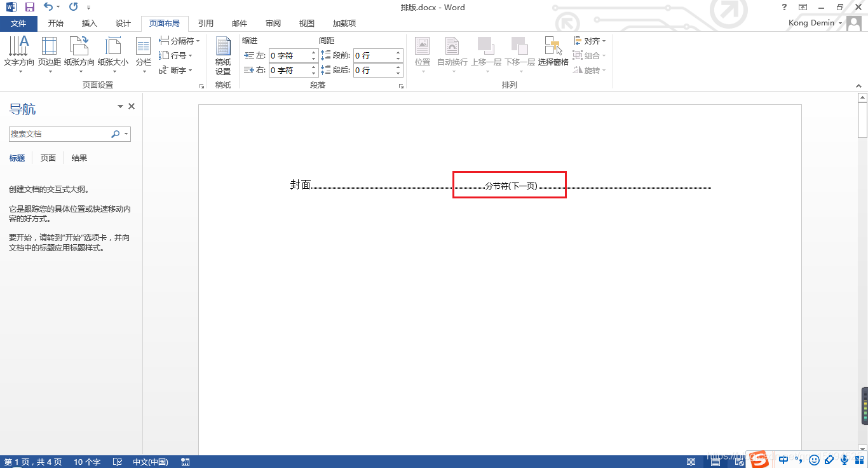
Task: Open the 视图 ribbon tab
Action: coord(307,24)
